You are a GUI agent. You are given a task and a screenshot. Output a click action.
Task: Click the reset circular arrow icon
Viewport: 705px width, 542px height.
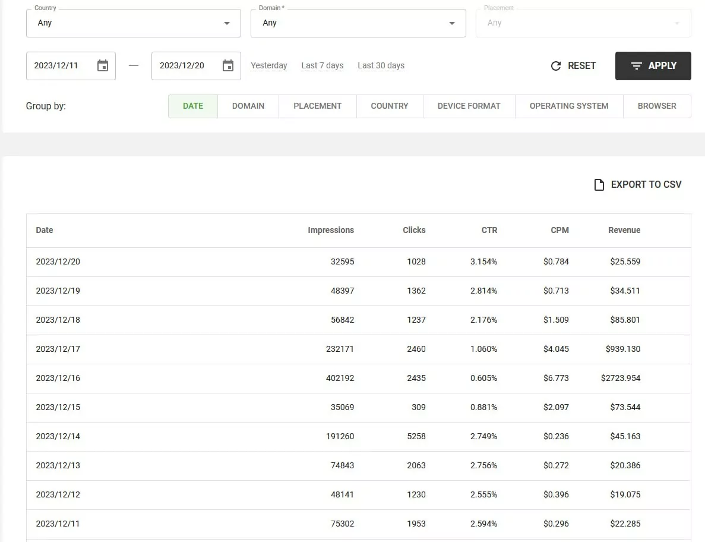click(556, 66)
